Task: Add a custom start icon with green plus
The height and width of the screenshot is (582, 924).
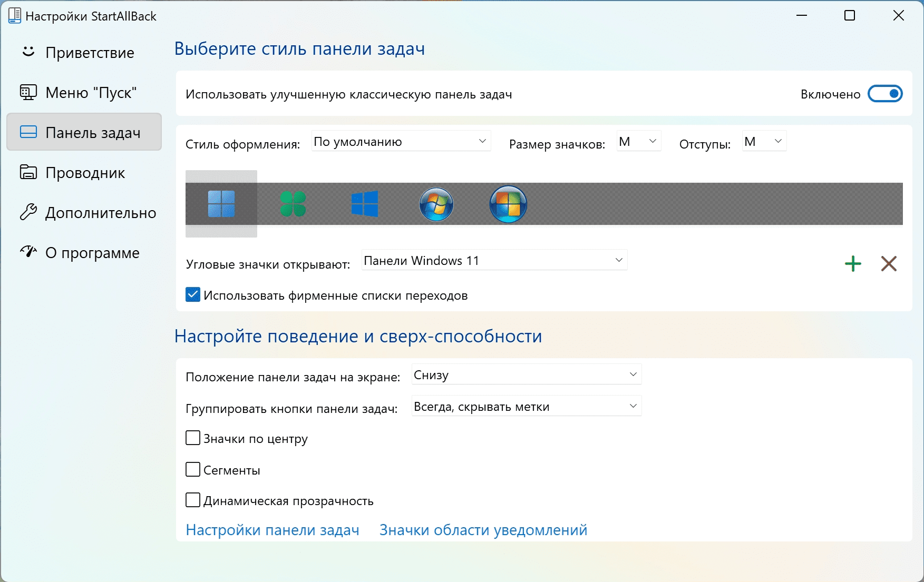Action: pos(853,263)
